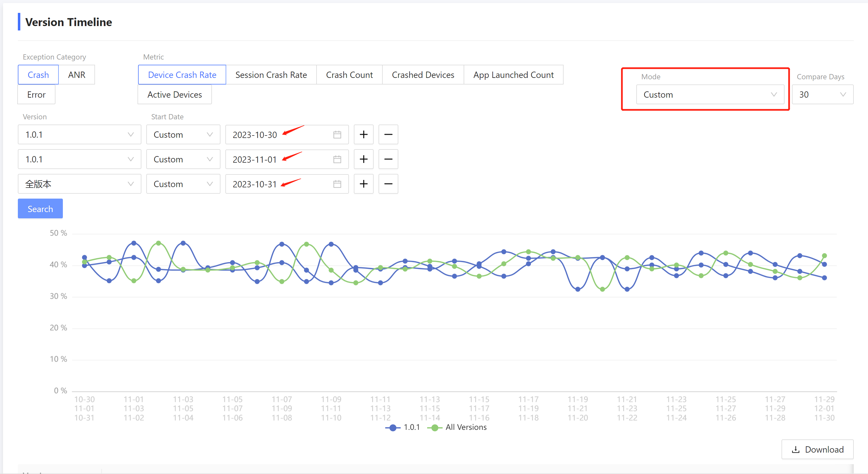Toggle All Versions series in legend
Screen dimensions: 868x474
(457, 427)
